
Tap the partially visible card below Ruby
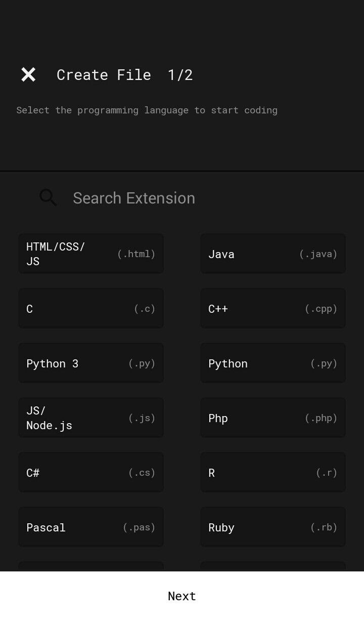point(273,566)
